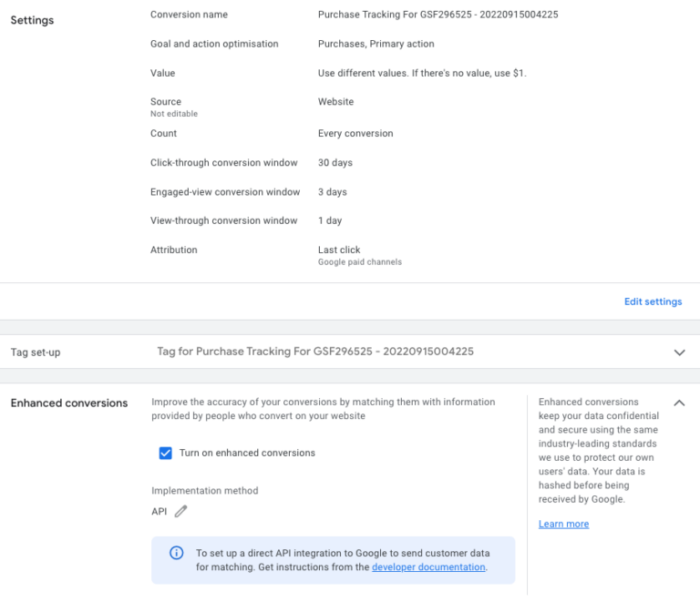Image resolution: width=700 pixels, height=602 pixels.
Task: Open the developer documentation link
Action: [428, 566]
